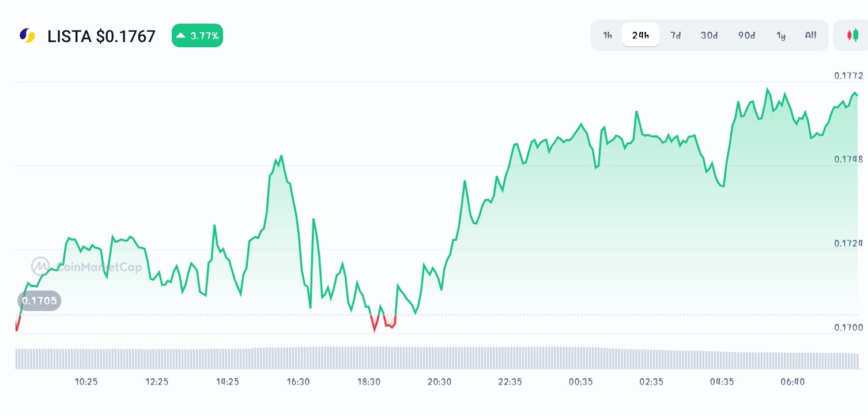Click the green 3.77% change badge
Viewport: 868px width, 415px height.
197,36
